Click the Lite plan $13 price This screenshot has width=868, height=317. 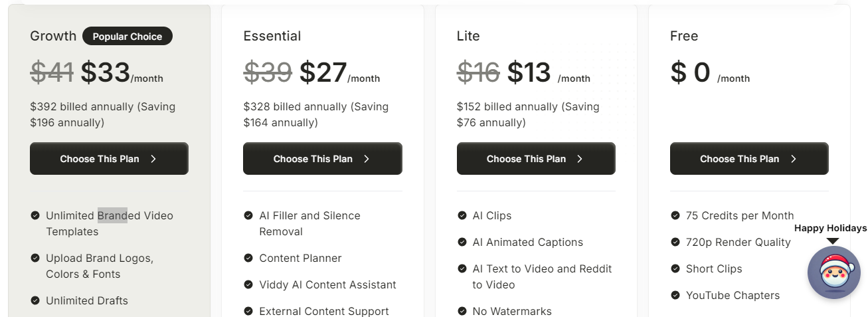point(529,72)
